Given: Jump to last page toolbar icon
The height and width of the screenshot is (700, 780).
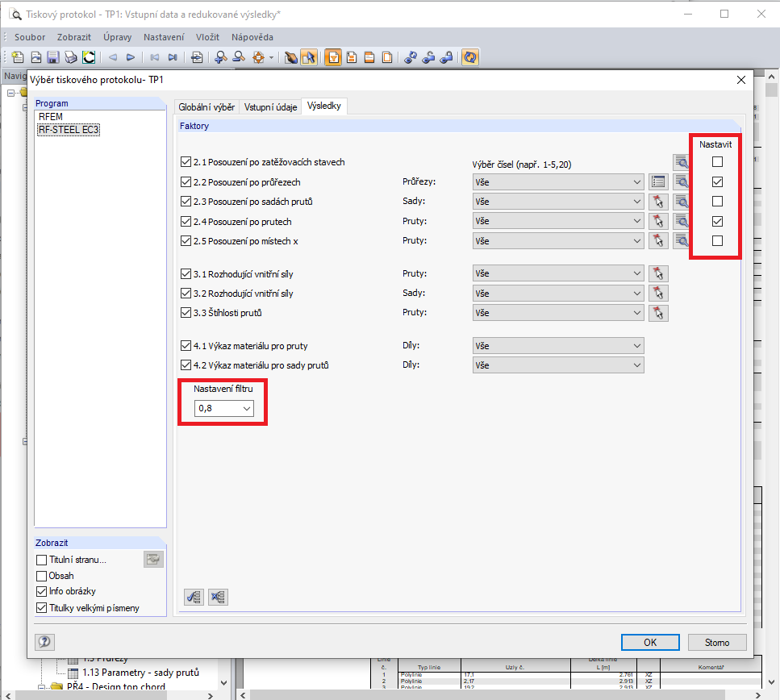Looking at the screenshot, I should point(173,57).
